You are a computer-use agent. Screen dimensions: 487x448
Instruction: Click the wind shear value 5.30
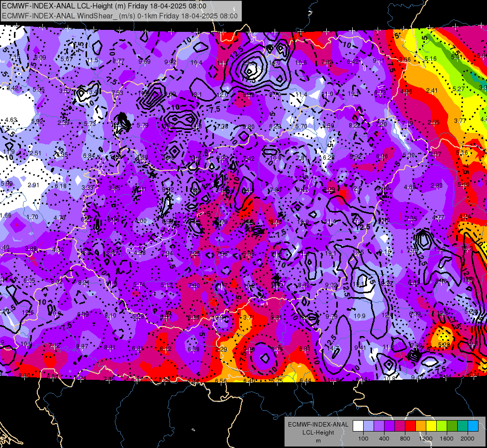coord(409,155)
